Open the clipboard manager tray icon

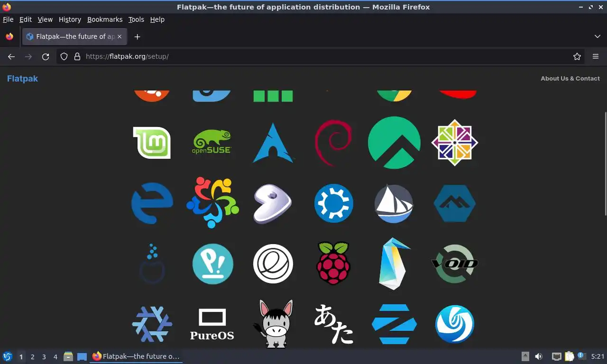point(569,356)
